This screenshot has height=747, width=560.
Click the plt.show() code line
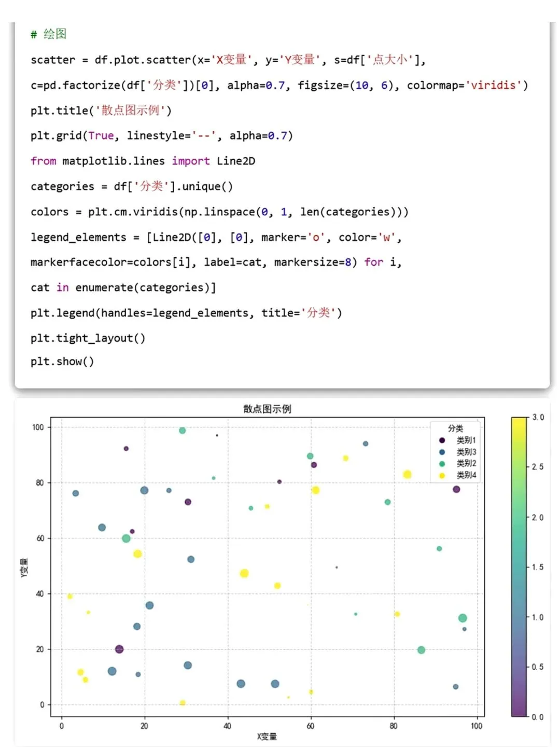[62, 362]
